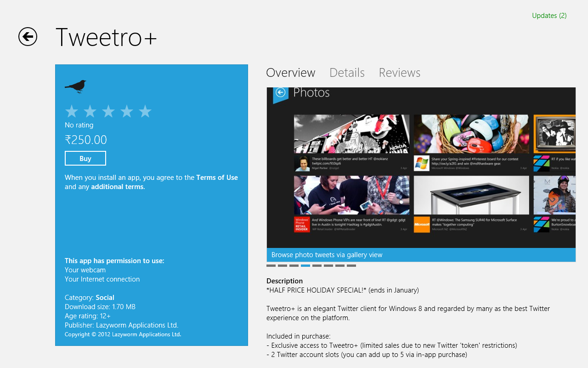The image size is (588, 368).
Task: Click the ₹250.00 price
Action: [x=86, y=140]
